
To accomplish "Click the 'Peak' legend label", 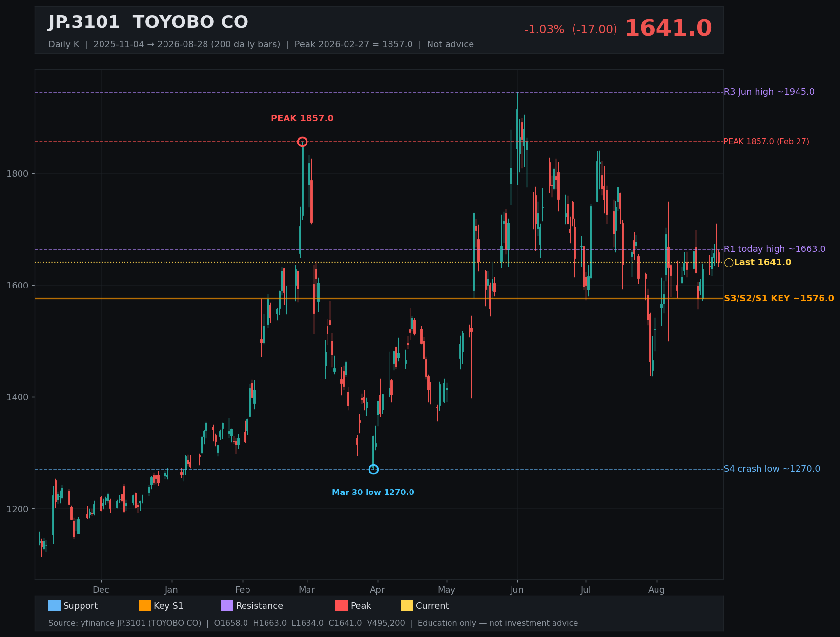I will click(x=361, y=606).
